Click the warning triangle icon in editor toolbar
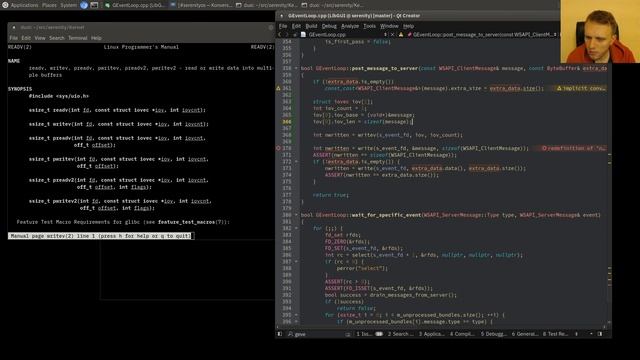The image size is (640, 360). 401,35
